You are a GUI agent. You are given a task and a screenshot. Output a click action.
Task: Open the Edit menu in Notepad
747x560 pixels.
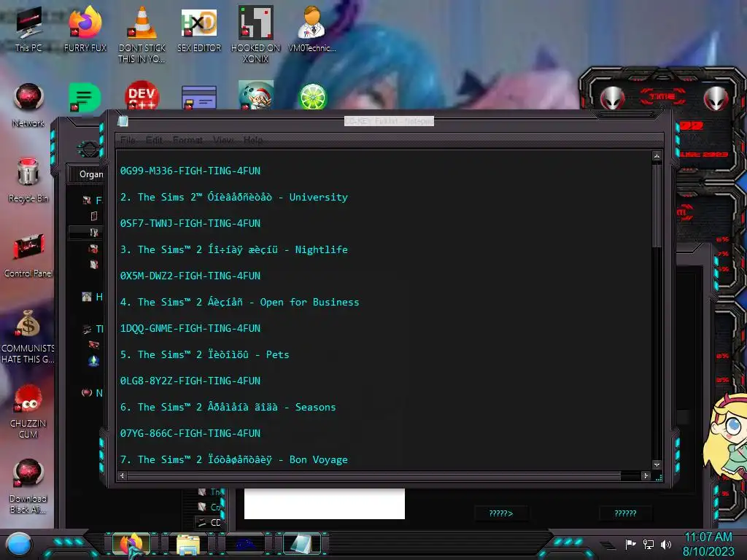(x=154, y=140)
